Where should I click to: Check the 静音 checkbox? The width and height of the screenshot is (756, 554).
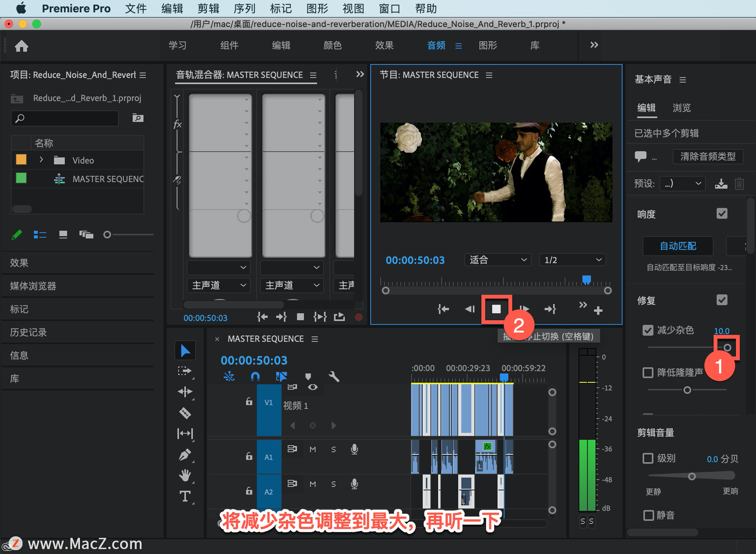(648, 515)
